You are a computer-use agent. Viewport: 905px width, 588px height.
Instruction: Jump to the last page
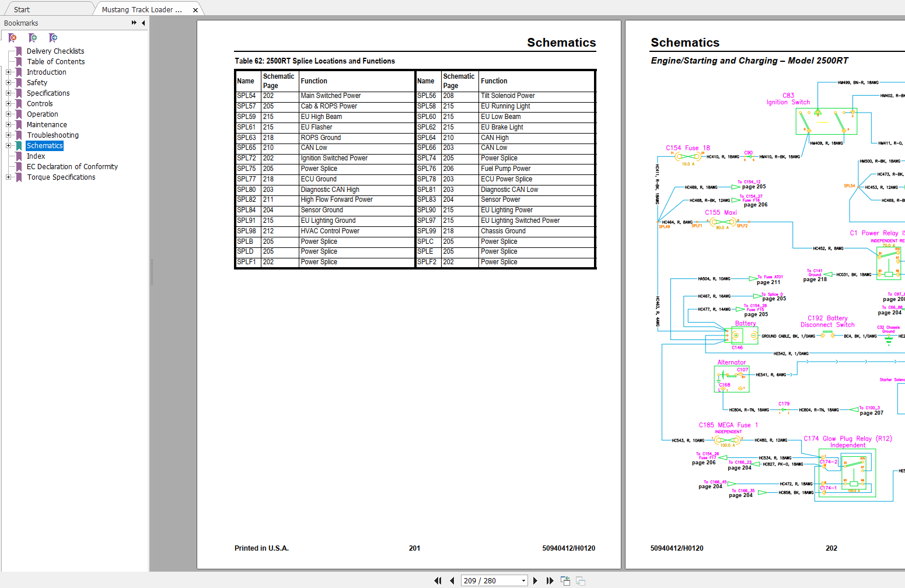(x=550, y=580)
